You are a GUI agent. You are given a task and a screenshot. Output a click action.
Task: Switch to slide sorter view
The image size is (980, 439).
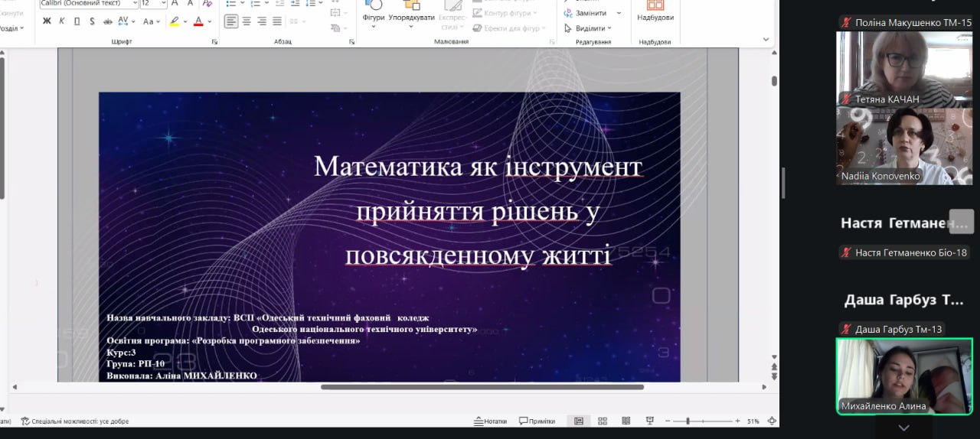click(603, 421)
